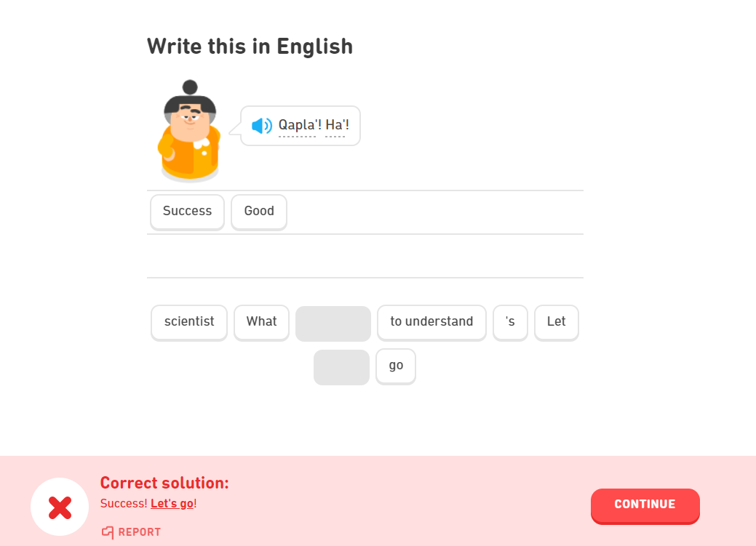Select the 'go' word tile
This screenshot has height=546, width=756.
[396, 366]
